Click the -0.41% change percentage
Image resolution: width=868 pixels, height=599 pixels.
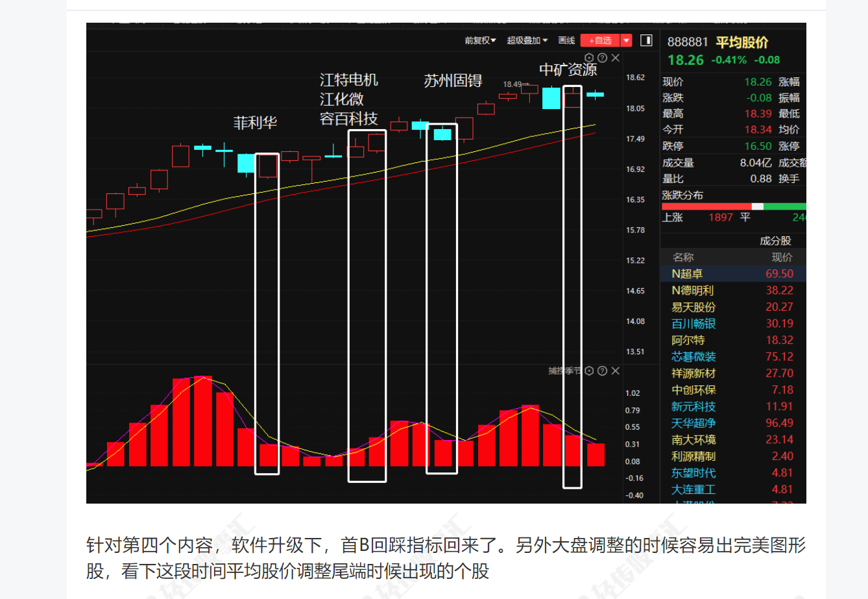click(729, 60)
